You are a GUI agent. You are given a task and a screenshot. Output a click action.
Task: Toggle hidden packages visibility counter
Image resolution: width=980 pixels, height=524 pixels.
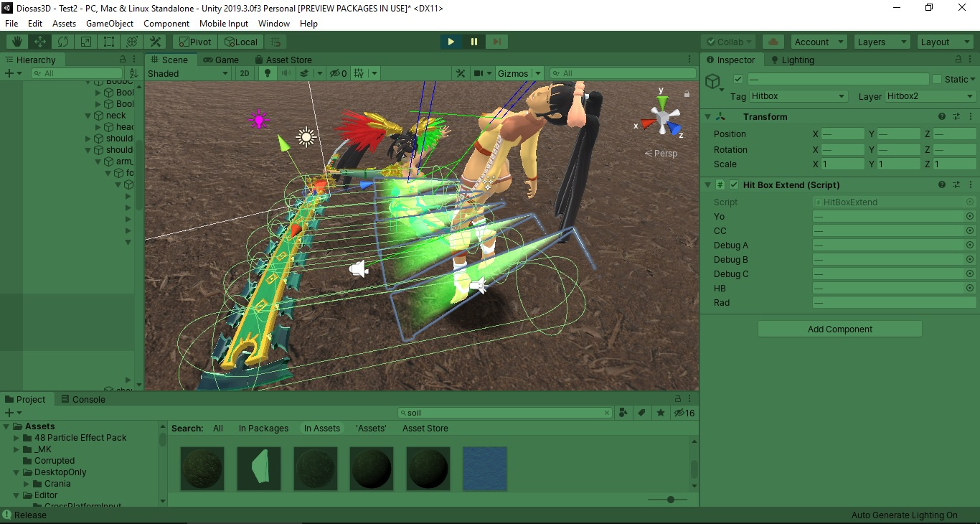684,413
